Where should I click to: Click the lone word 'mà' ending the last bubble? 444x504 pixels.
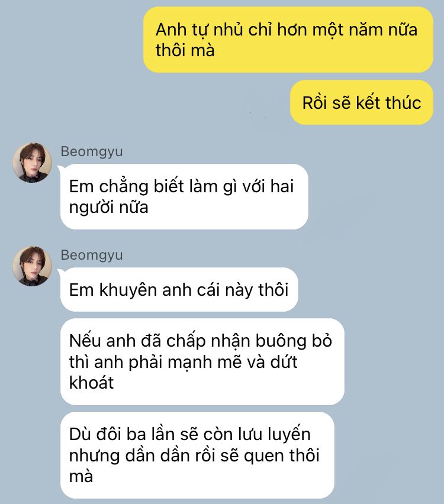[x=81, y=476]
